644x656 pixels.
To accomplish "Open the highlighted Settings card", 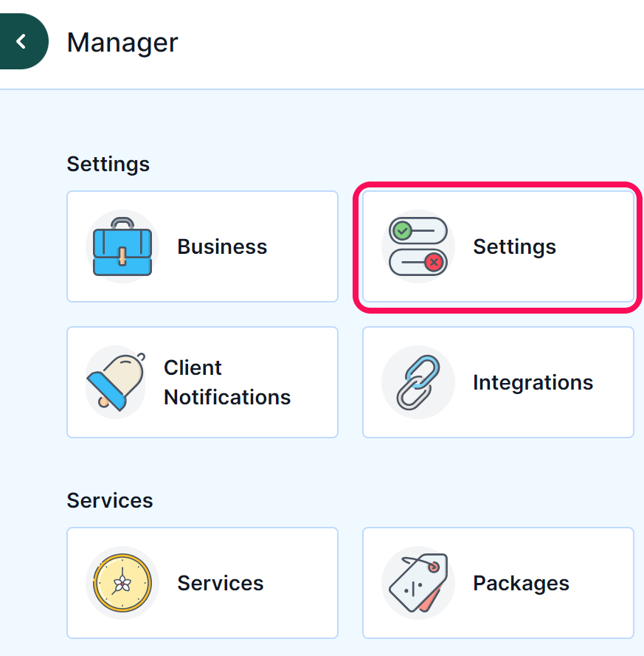I will 498,246.
